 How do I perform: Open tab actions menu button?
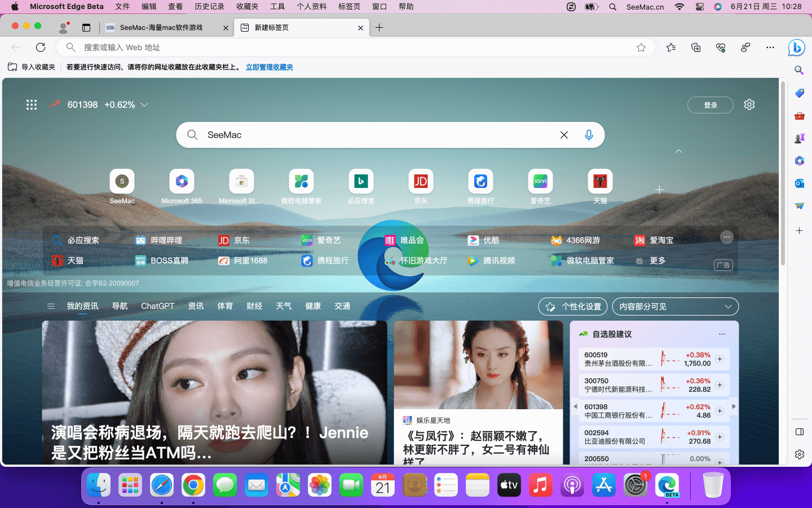pyautogui.click(x=86, y=27)
